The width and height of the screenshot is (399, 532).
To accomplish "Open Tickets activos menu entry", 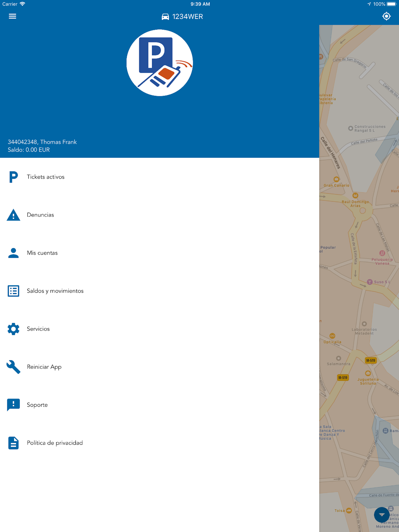I will [46, 177].
